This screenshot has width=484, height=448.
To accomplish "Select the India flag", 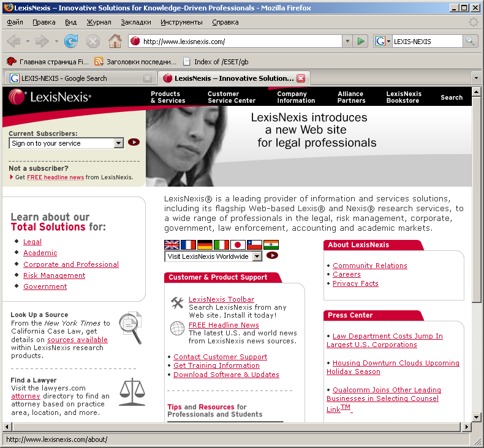I will click(x=271, y=245).
